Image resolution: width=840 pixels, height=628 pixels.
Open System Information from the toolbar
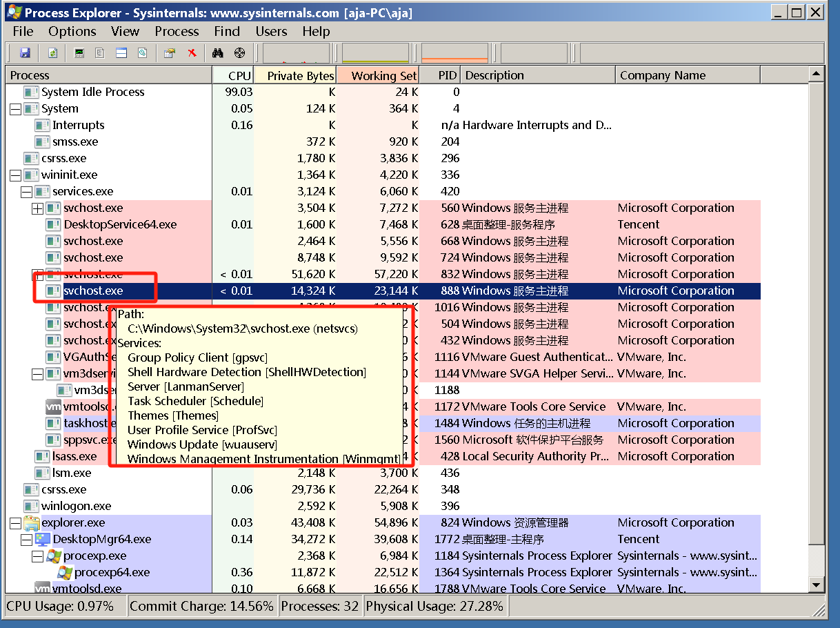(79, 52)
